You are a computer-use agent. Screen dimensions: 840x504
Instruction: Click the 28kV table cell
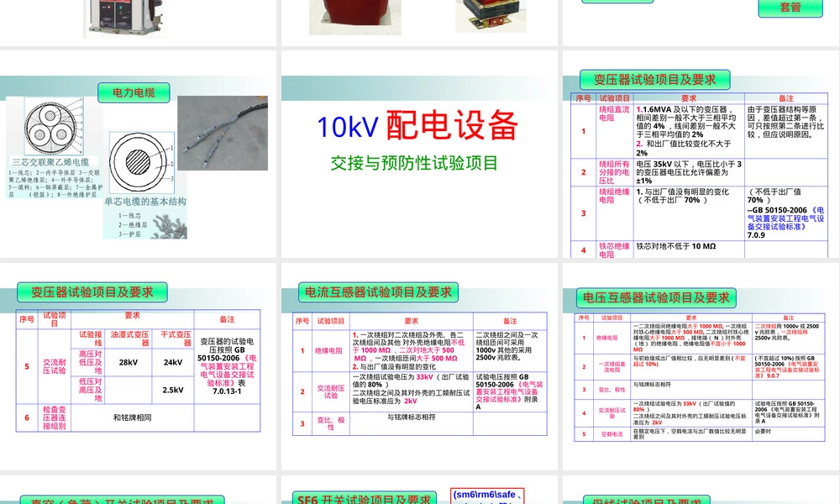coord(129,363)
